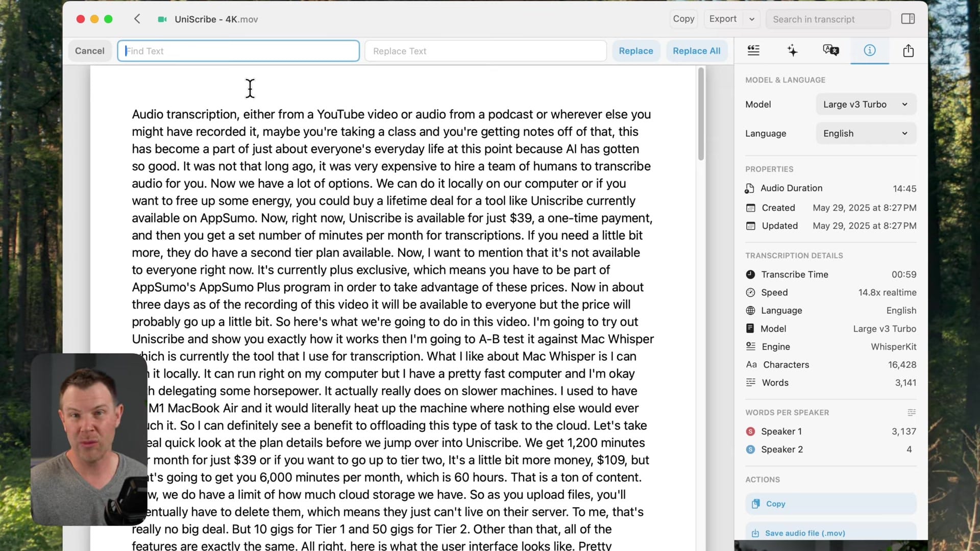
Task: Click the Engine value WhisperKit
Action: click(x=894, y=347)
